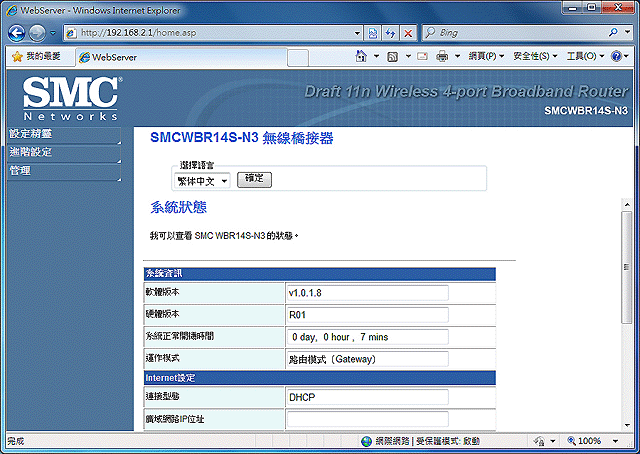Open a new blank tab
Viewport: 640px width, 454px height.
coord(298,58)
